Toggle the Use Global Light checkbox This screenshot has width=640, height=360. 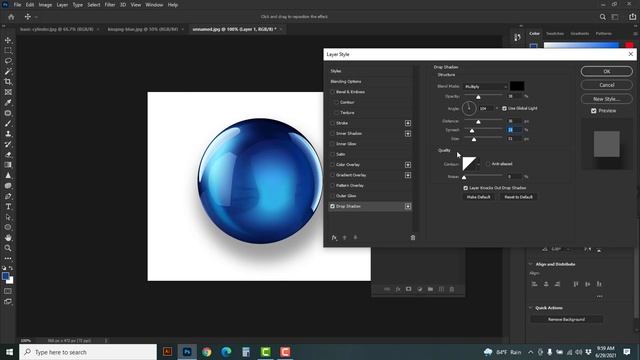pos(504,108)
